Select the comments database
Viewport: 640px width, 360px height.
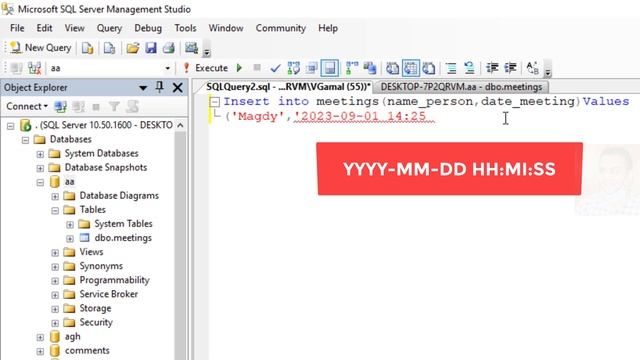click(87, 350)
